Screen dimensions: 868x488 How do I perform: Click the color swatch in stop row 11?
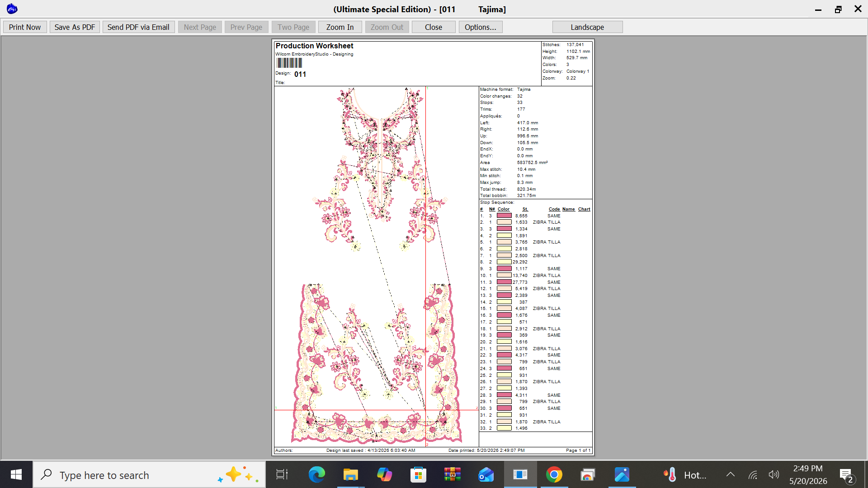point(504,282)
